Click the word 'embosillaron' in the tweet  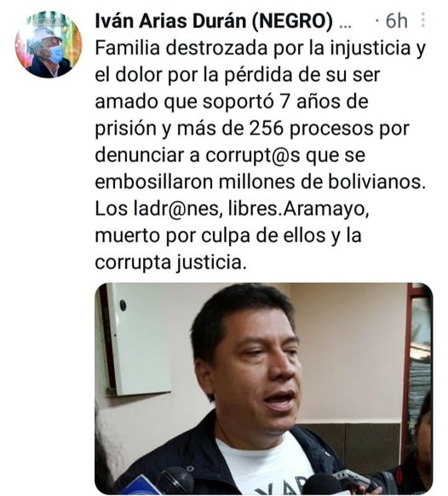tap(154, 182)
